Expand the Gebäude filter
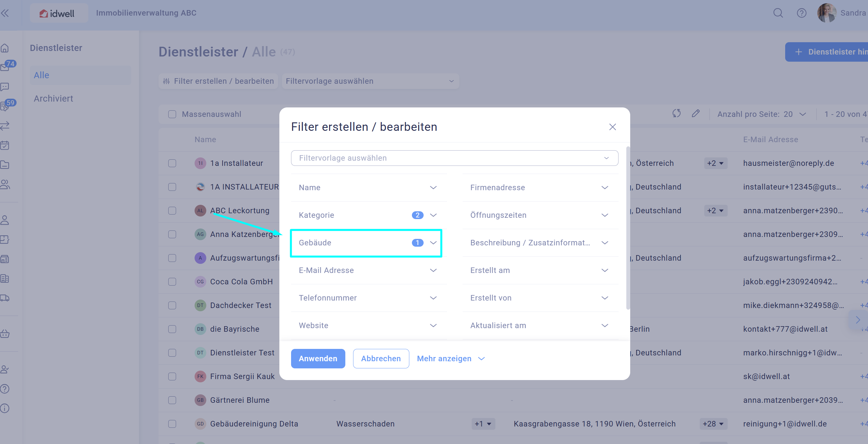The image size is (868, 444). tap(369, 243)
